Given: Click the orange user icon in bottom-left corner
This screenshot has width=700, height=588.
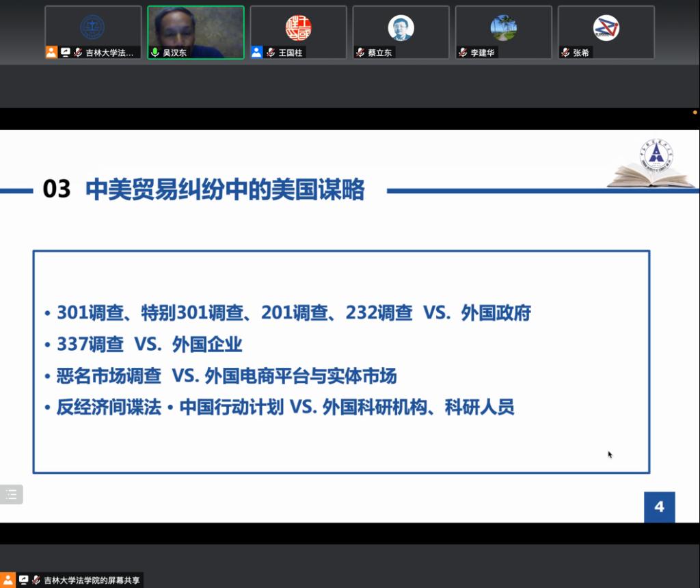Looking at the screenshot, I should pyautogui.click(x=8, y=580).
